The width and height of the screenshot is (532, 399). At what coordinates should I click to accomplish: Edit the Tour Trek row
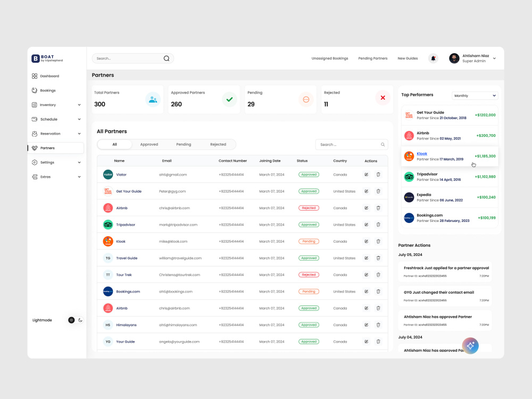(x=367, y=275)
